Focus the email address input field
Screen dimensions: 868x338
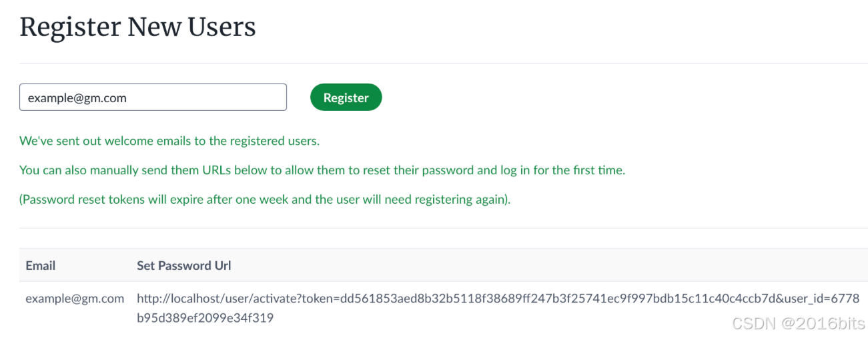point(153,98)
